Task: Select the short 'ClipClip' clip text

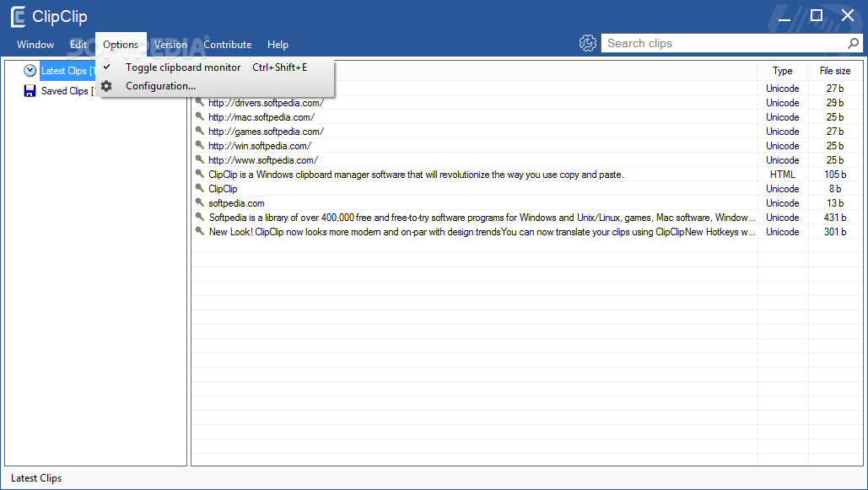Action: pyautogui.click(x=223, y=189)
